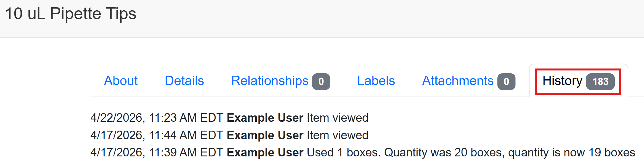This screenshot has width=644, height=165.
Task: Click the 'quantity is now 19 boxes' text
Action: (571, 152)
